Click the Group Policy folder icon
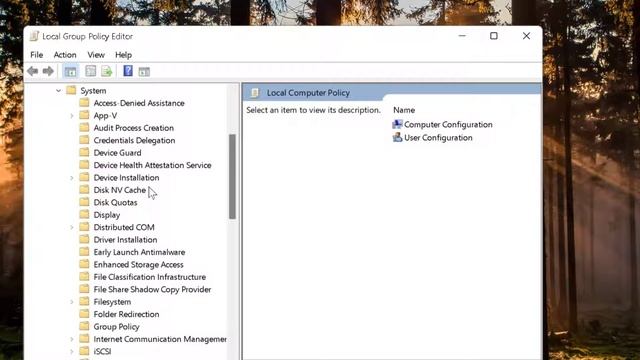 [x=84, y=327]
